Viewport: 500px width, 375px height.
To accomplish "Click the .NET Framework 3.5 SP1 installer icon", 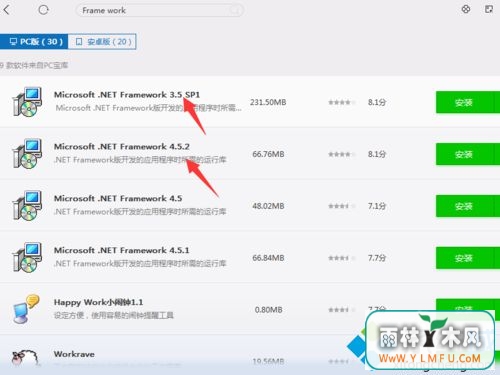I will [27, 102].
